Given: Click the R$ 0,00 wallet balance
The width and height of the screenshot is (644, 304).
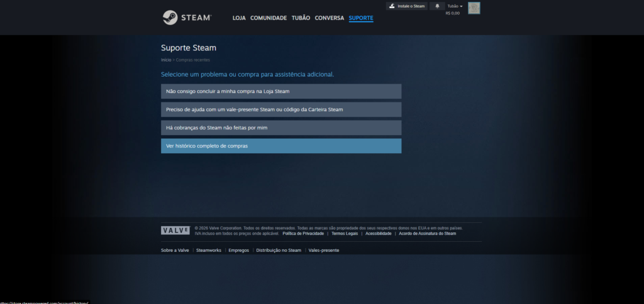Looking at the screenshot, I should pos(453,13).
